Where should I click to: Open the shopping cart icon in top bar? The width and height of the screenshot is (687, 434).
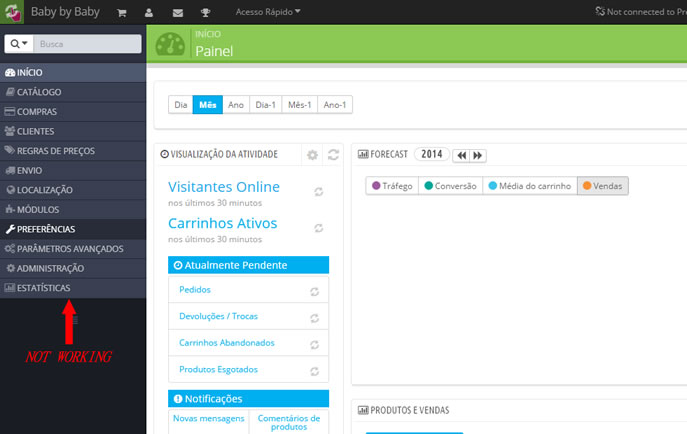[122, 12]
